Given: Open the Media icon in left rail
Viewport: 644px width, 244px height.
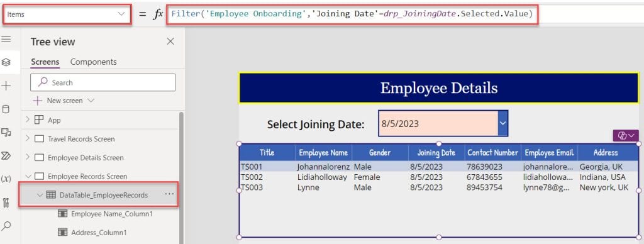Looking at the screenshot, I should (x=6, y=132).
